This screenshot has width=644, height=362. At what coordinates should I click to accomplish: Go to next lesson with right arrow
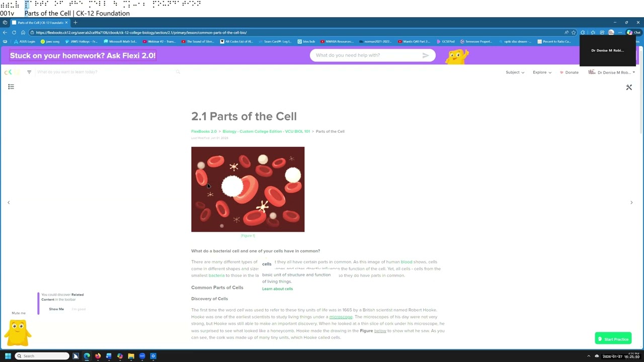pyautogui.click(x=631, y=203)
